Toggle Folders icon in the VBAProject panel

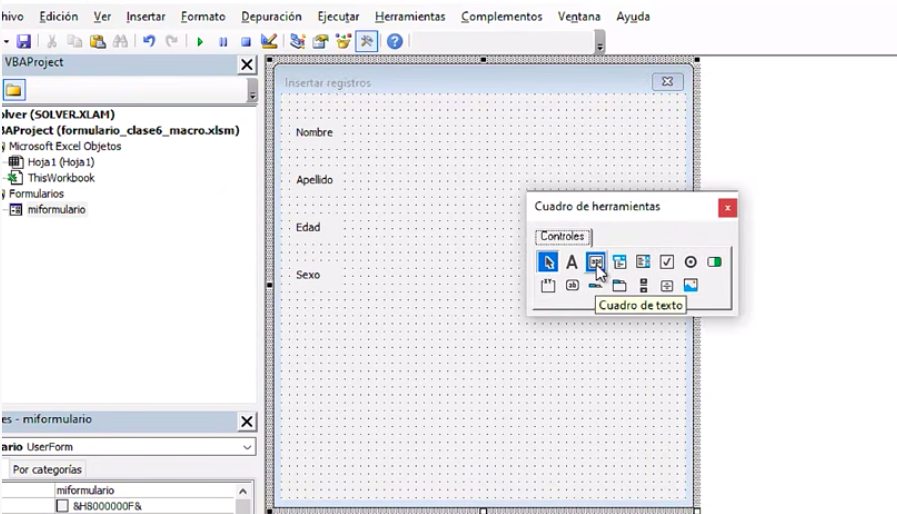[14, 90]
